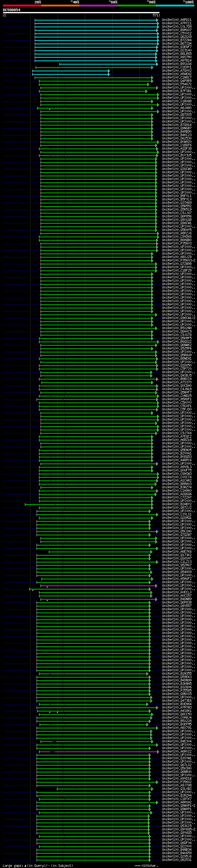Click hit label UniRef100_C9JJ47
This screenshot has width=197, height=868.
click(x=176, y=213)
